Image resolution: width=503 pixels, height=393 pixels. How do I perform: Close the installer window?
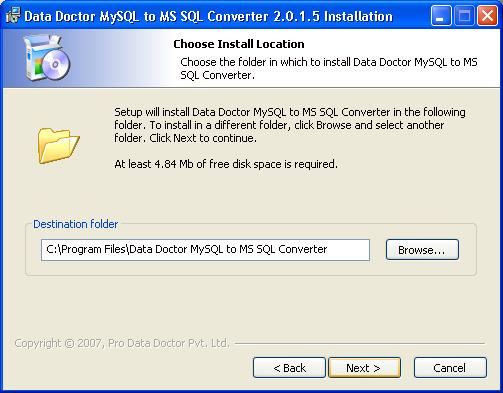[x=487, y=16]
